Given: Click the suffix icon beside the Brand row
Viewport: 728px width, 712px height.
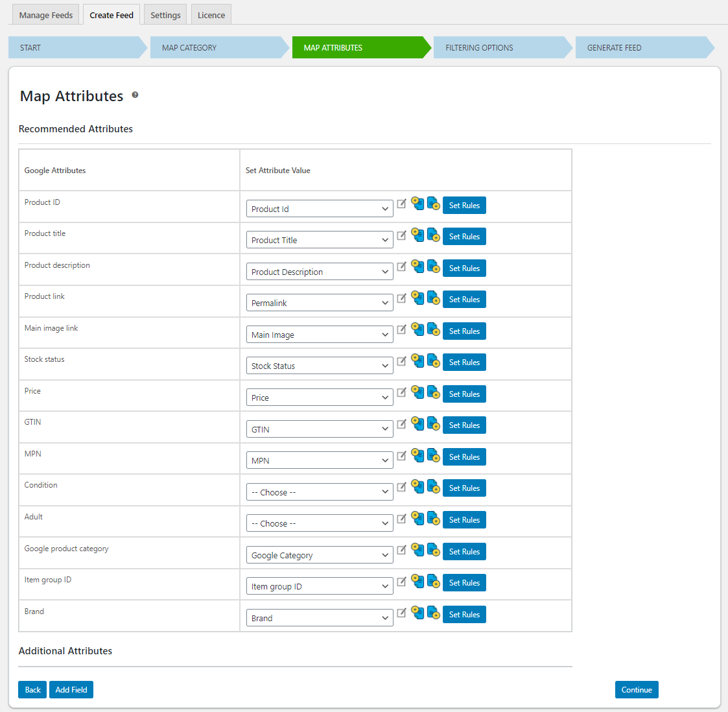Looking at the screenshot, I should coord(433,612).
